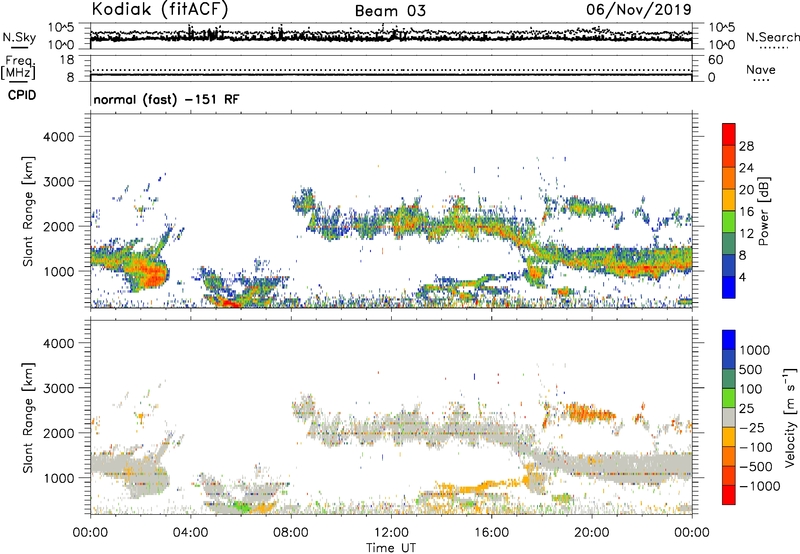The image size is (800, 554).
Task: Click the "04:00" time axis label
Action: pos(190,533)
